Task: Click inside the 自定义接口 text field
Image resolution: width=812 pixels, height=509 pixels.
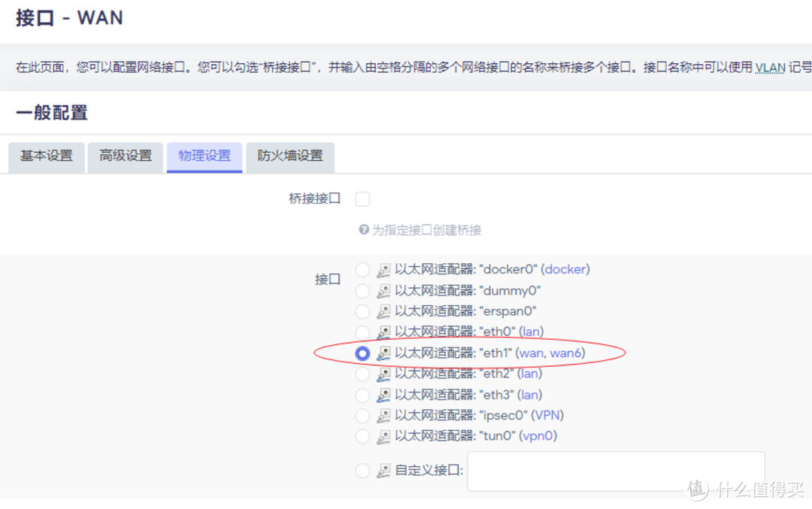Action: [615, 471]
